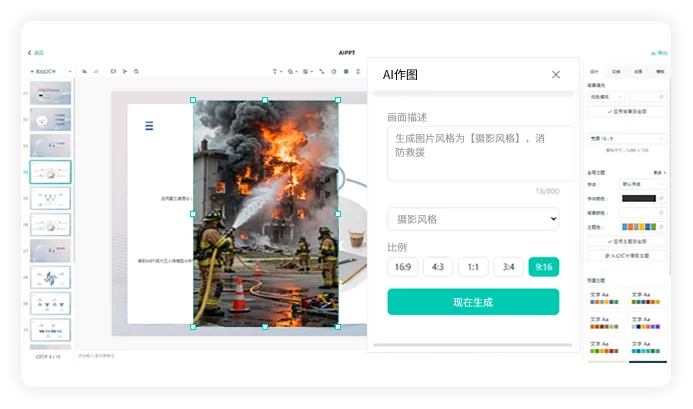This screenshot has width=693, height=409.
Task: Select the 1:1 aspect ratio
Action: (473, 267)
